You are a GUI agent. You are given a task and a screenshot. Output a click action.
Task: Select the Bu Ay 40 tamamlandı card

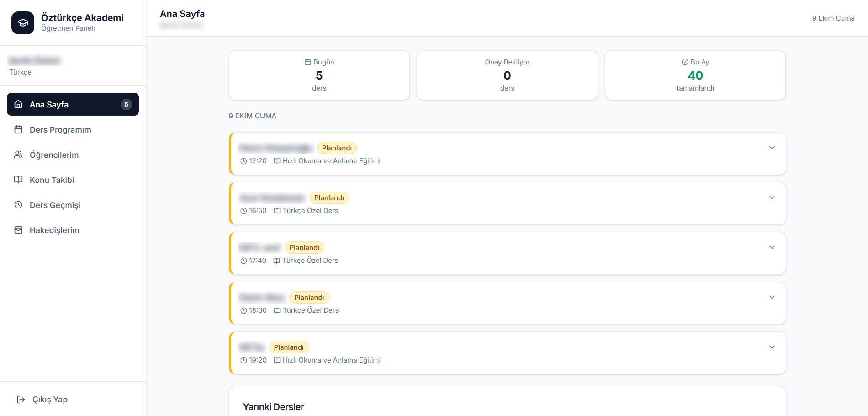695,75
